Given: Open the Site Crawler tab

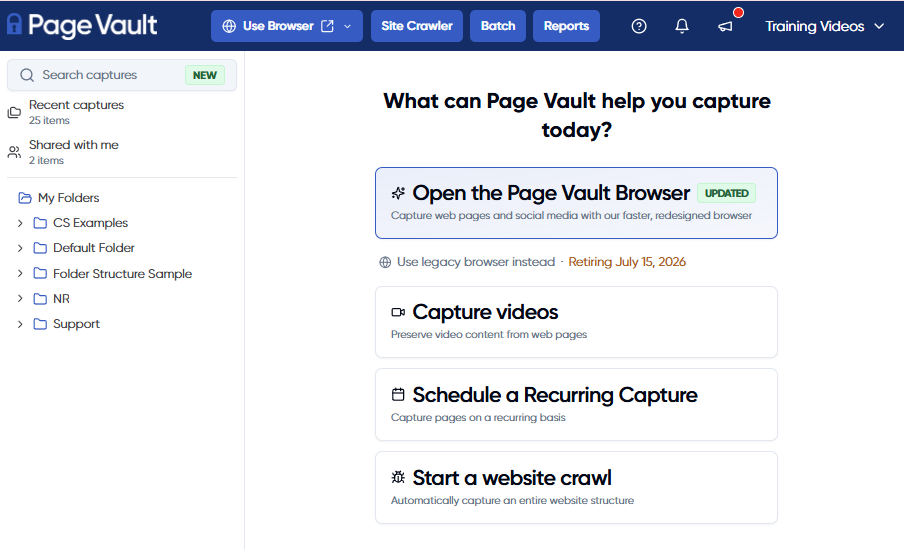Looking at the screenshot, I should (x=417, y=26).
